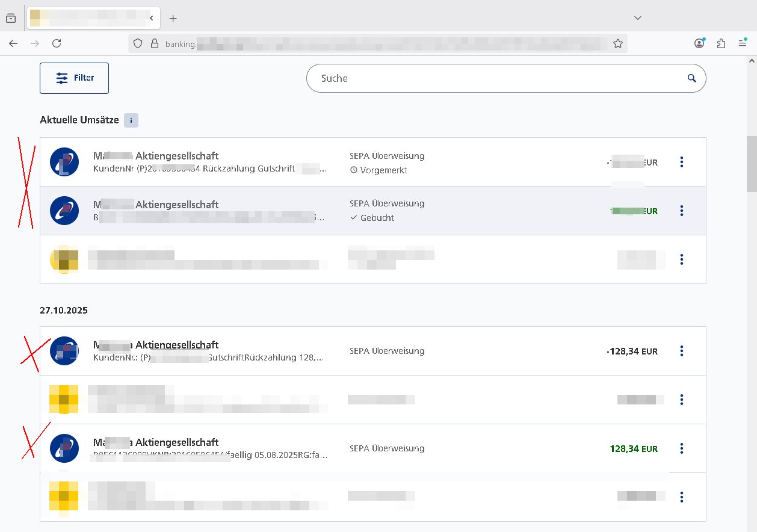Open the browser extensions puzzle icon
Screen dimensions: 757x532
click(x=721, y=43)
